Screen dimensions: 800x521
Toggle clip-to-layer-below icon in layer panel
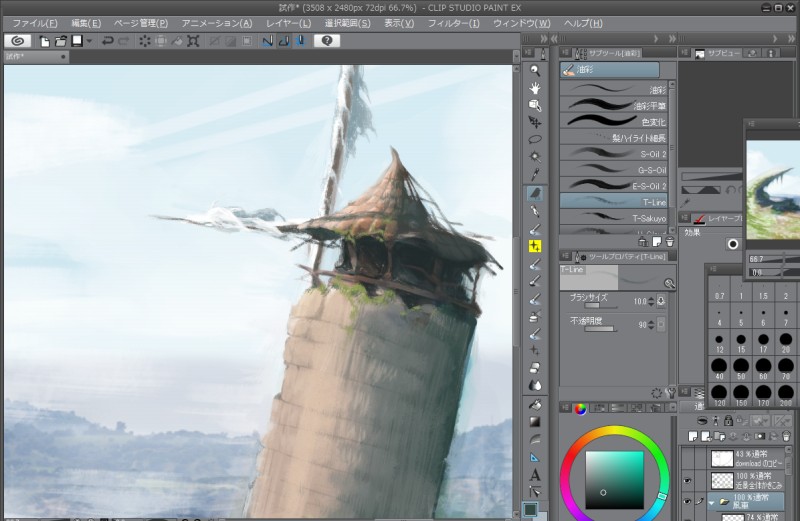[x=703, y=420]
